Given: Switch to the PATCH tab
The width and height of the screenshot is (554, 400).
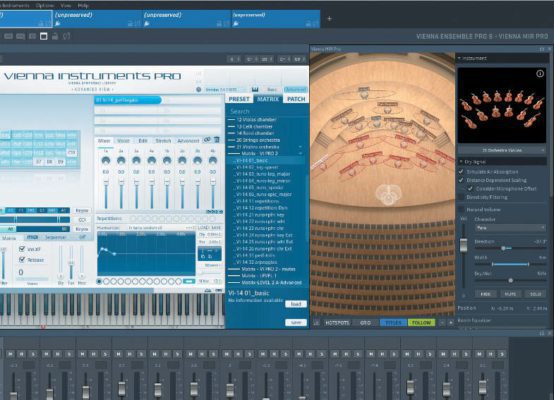Looking at the screenshot, I should pos(296,99).
